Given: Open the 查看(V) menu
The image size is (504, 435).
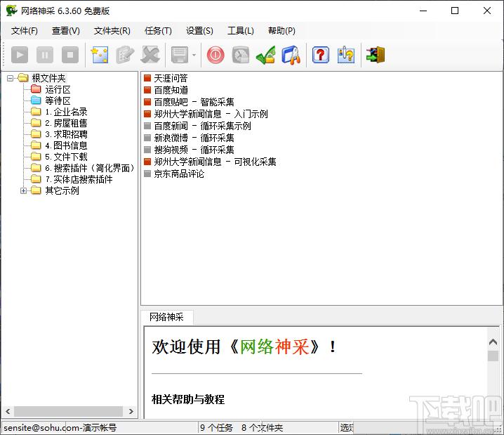Looking at the screenshot, I should pyautogui.click(x=66, y=30).
